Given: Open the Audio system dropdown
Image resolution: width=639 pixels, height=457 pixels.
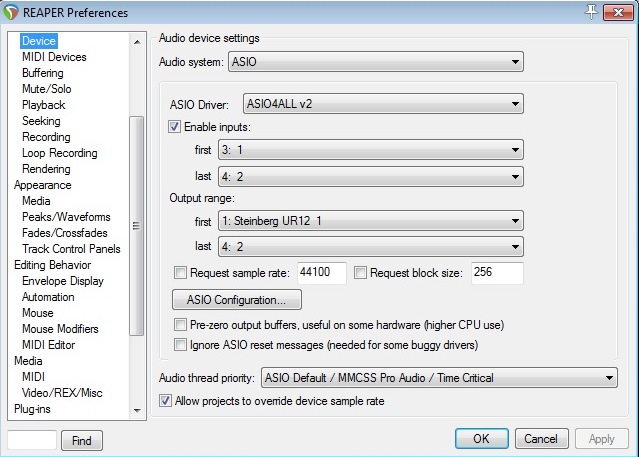Looking at the screenshot, I should click(x=377, y=63).
